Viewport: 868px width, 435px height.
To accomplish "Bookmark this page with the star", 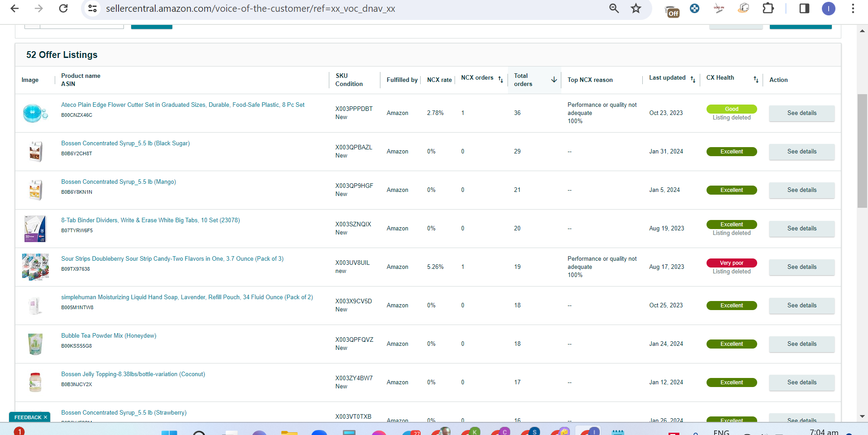I will point(636,8).
